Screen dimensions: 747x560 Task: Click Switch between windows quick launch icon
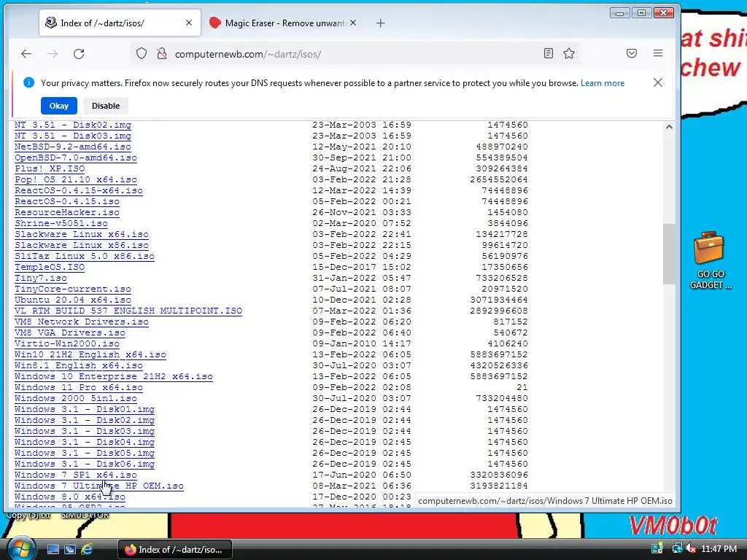pos(70,549)
